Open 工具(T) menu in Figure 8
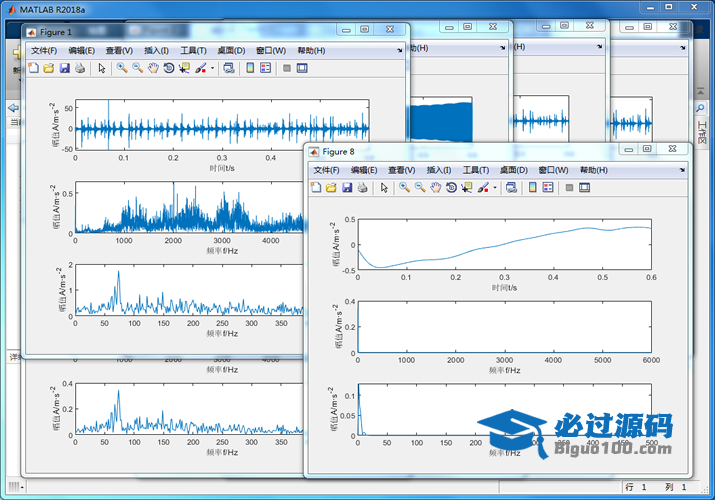 coord(476,170)
